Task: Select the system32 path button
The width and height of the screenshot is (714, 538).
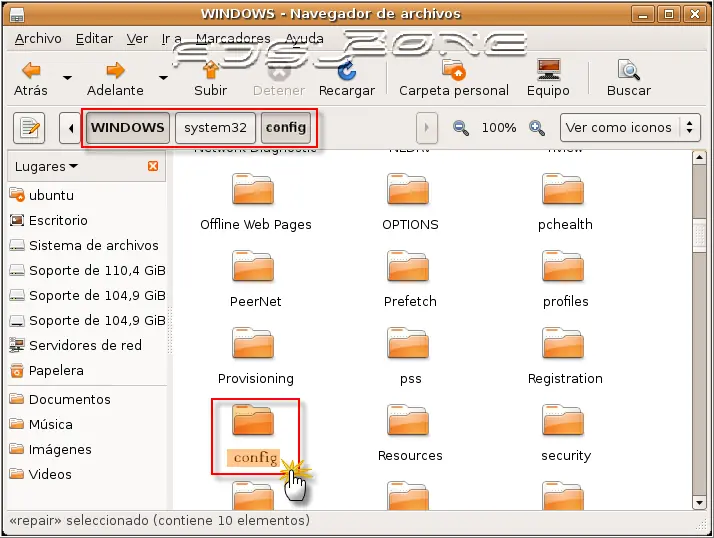Action: [215, 128]
